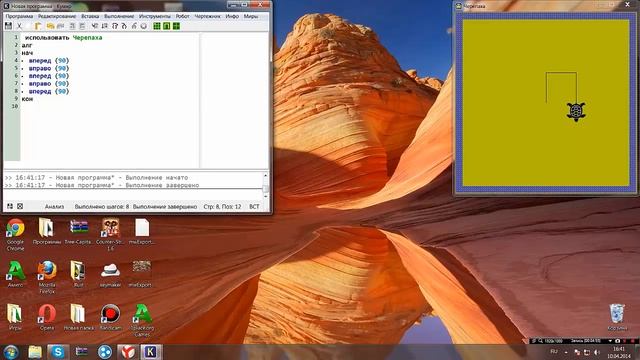This screenshot has width=640, height=360.
Task: Click the cut (scissors) toolbar icon
Action: pos(19,26)
